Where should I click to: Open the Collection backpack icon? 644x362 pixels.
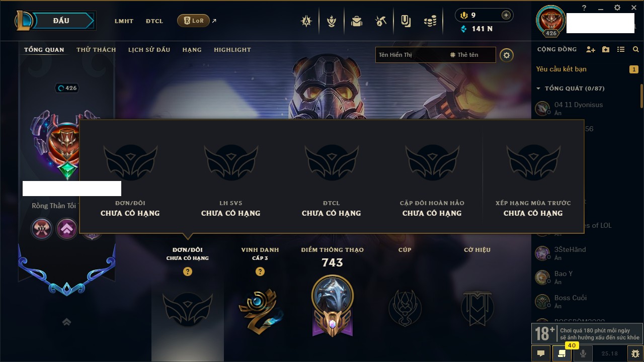[x=357, y=21]
